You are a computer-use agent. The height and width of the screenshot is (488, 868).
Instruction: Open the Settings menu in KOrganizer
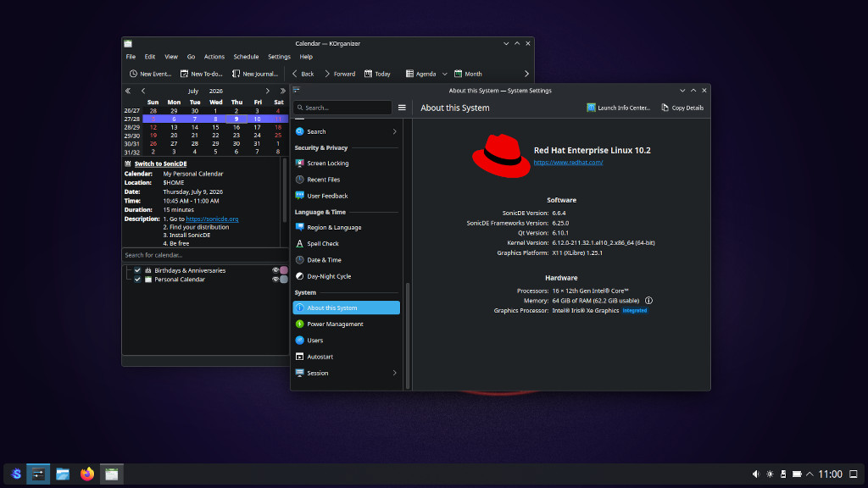pyautogui.click(x=279, y=57)
